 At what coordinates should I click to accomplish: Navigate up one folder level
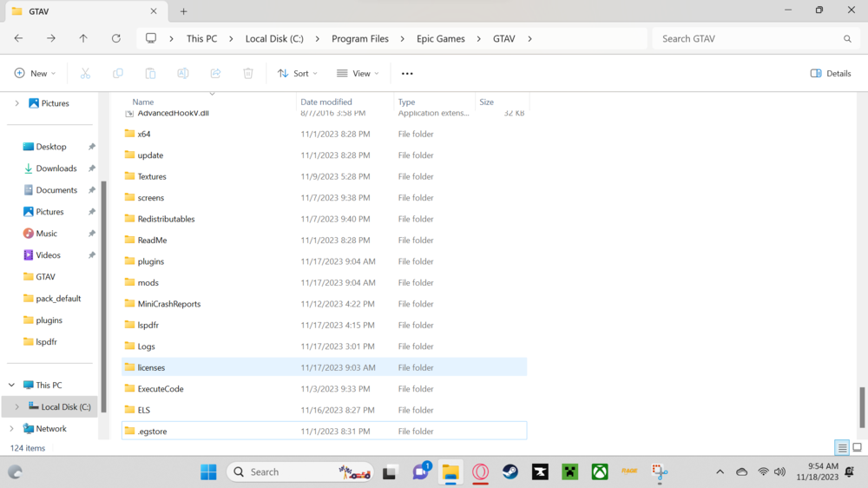pyautogui.click(x=83, y=38)
